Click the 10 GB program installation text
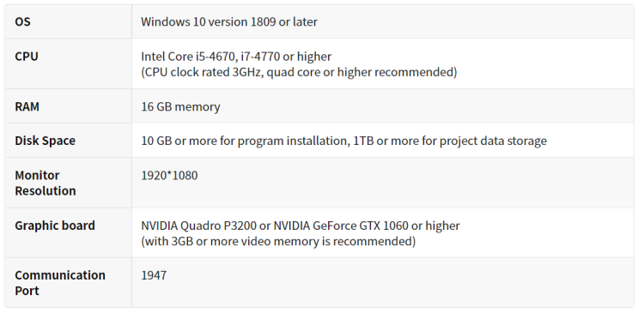Screen dimensions: 644x313 (244, 141)
